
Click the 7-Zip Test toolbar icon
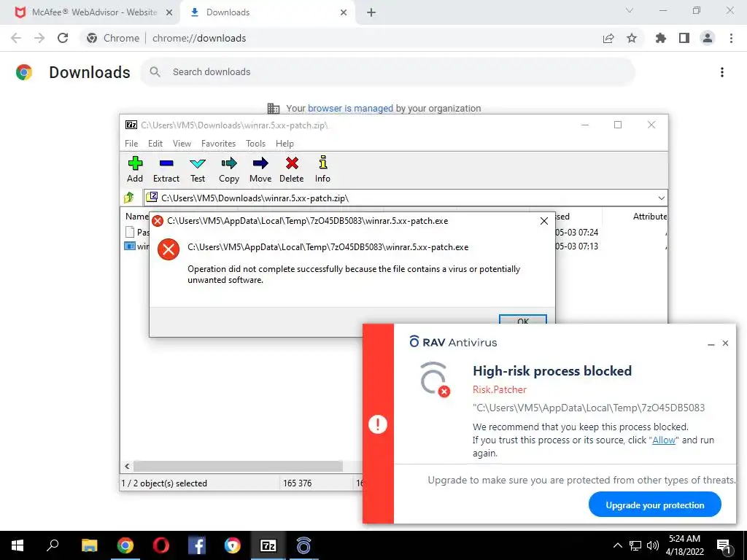(198, 169)
